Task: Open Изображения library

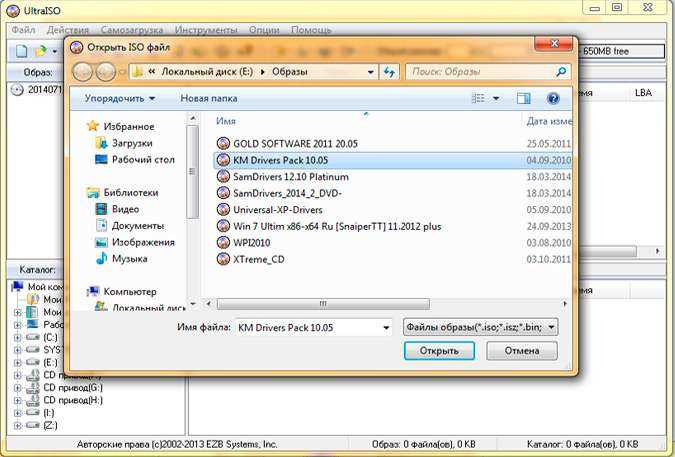Action: pyautogui.click(x=143, y=242)
